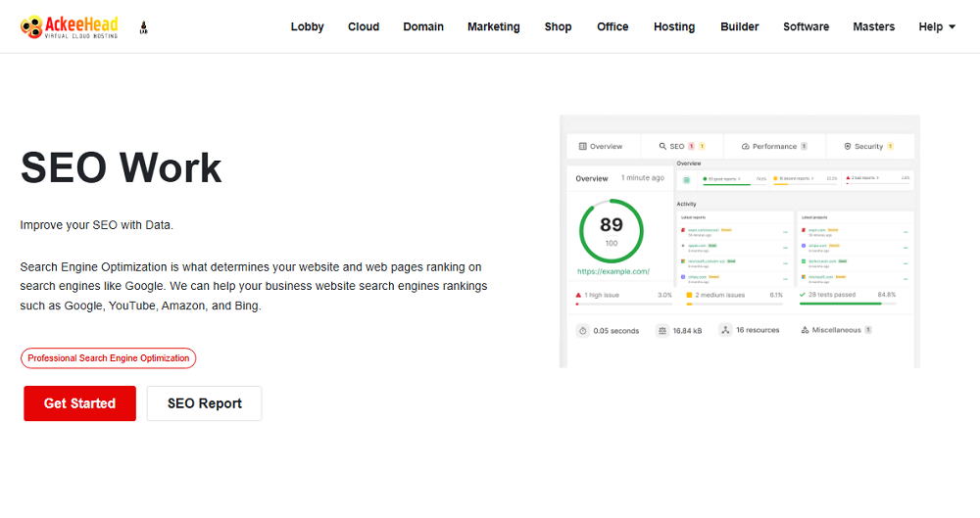Click the resources icon next to 16 resources
Image resolution: width=980 pixels, height=518 pixels.
pyautogui.click(x=725, y=331)
